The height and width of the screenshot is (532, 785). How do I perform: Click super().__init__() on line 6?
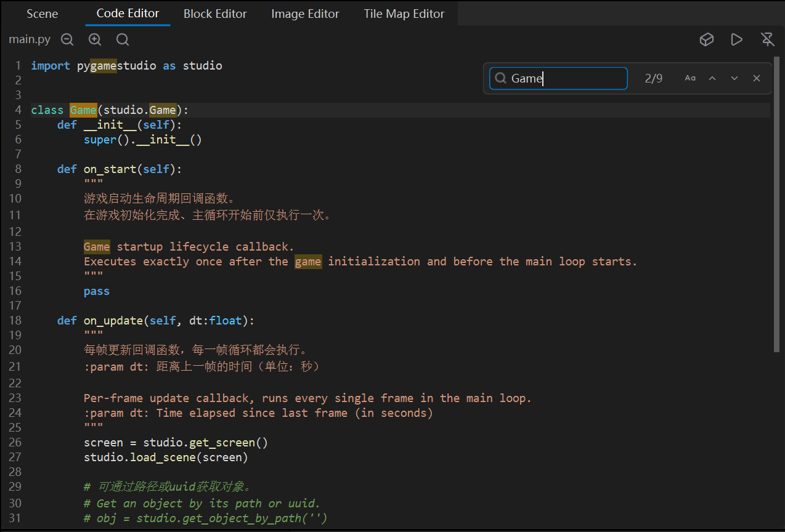143,140
